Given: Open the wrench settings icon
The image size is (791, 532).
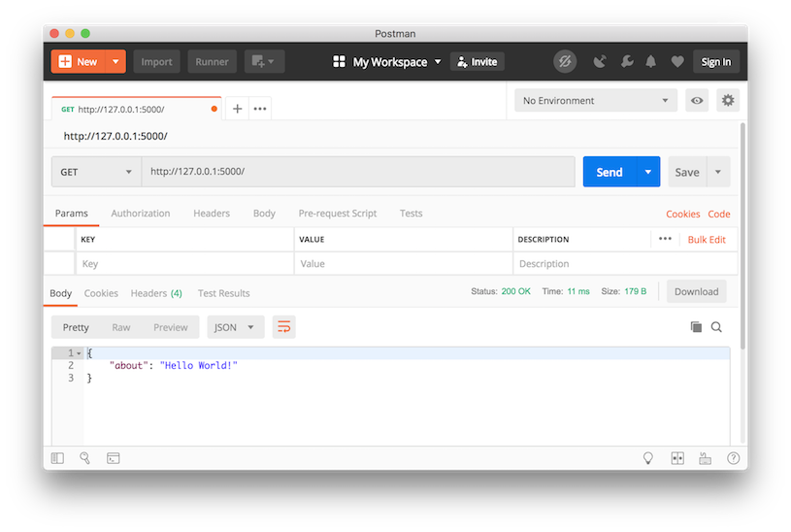Looking at the screenshot, I should pos(627,61).
